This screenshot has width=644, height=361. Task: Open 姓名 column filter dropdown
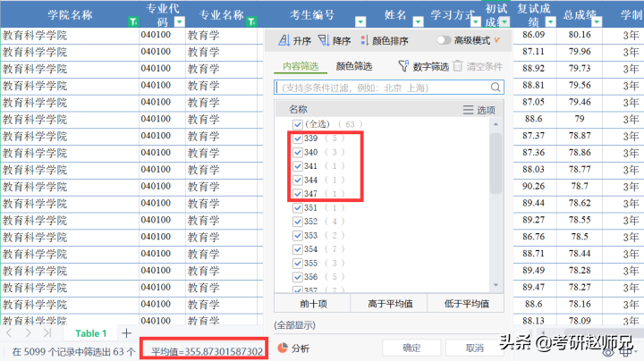[x=418, y=21]
